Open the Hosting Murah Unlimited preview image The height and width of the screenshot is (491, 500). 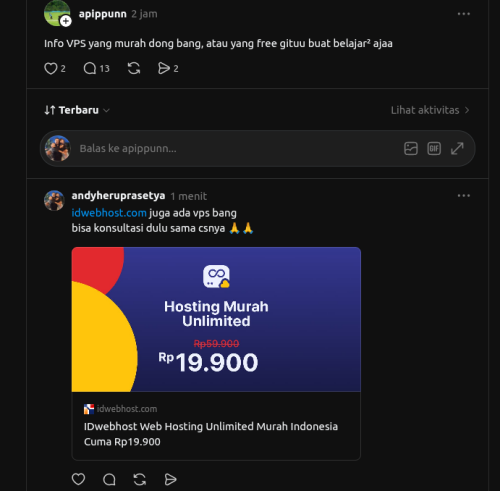click(216, 319)
